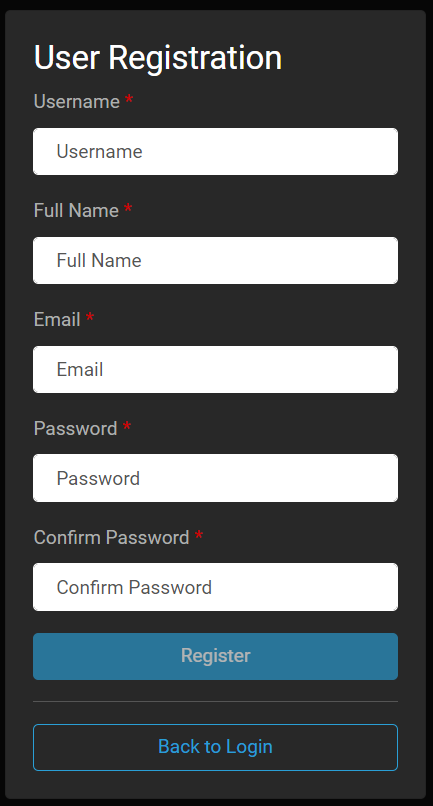Focus the Full Name text box
Image resolution: width=433 pixels, height=806 pixels.
point(215,261)
